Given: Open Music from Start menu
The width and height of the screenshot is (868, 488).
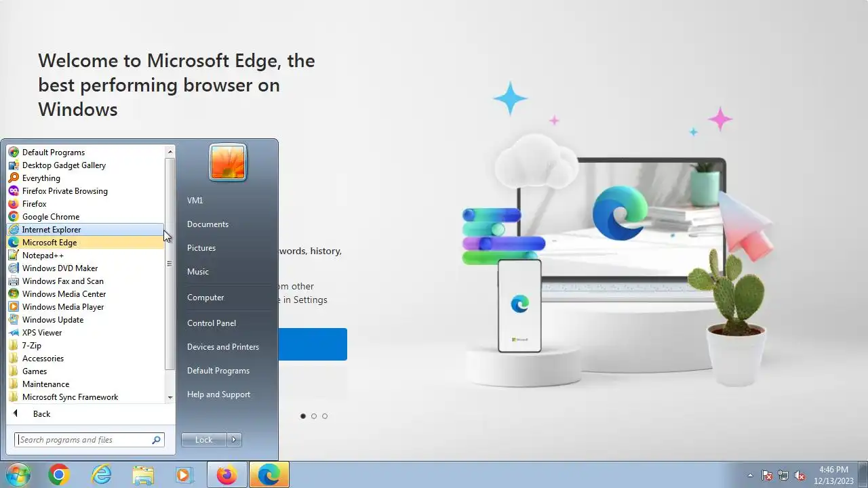Looking at the screenshot, I should 198,272.
